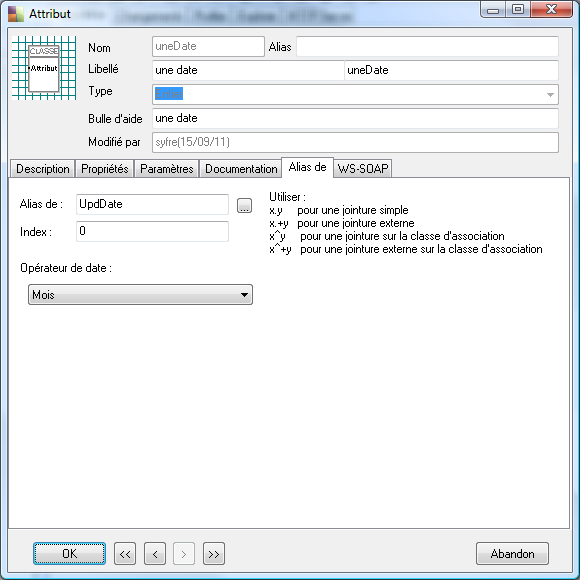Go to previous attribute with < button
Screen dimensions: 580x580
[x=155, y=554]
